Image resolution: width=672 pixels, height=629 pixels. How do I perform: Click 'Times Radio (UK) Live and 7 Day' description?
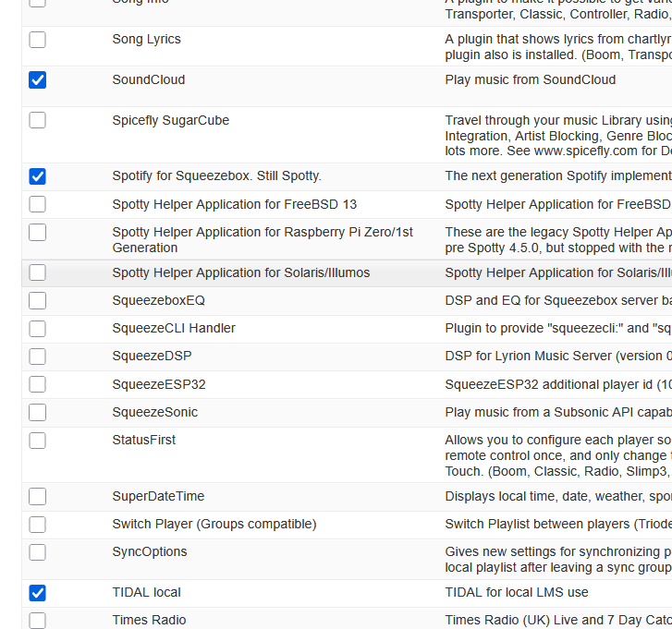coord(558,620)
